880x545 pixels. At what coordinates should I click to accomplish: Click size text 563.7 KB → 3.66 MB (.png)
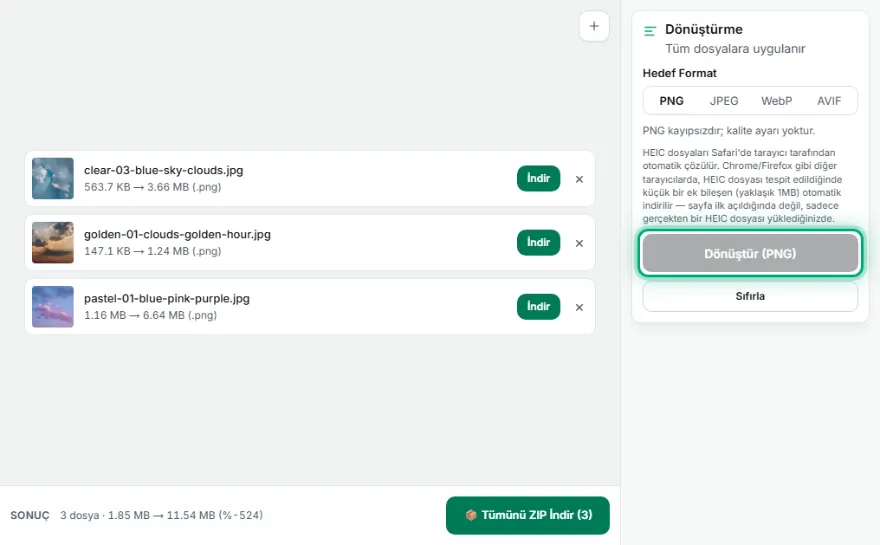click(153, 187)
